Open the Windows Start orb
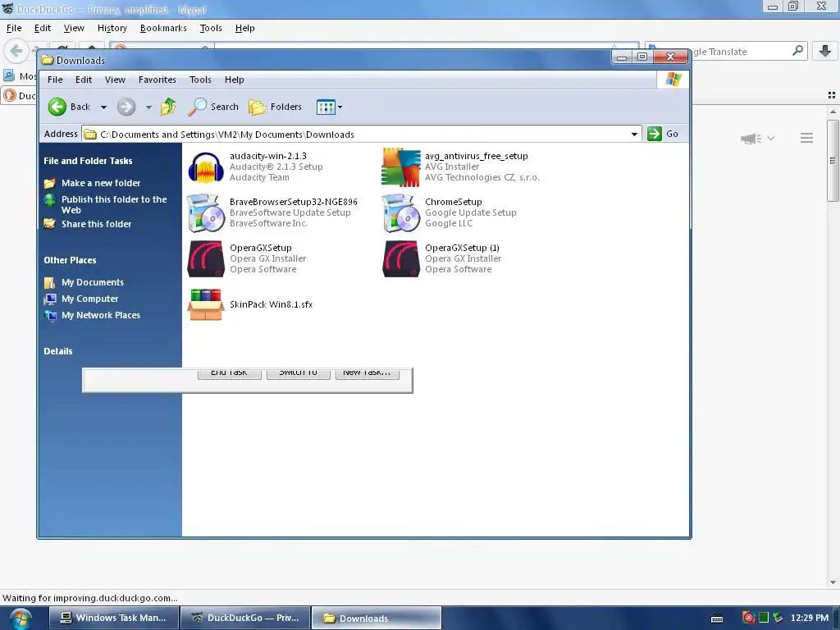The image size is (840, 630). point(21,619)
